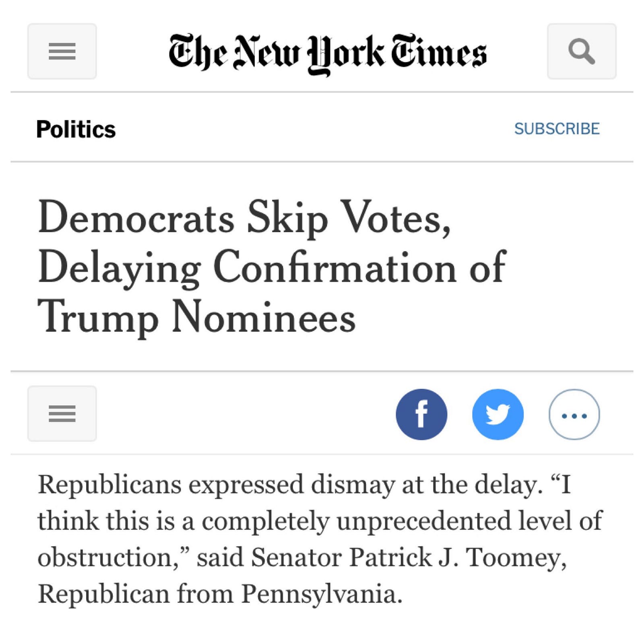644x644 pixels.
Task: Click "Trump Nominees" headline text
Action: [x=196, y=317]
